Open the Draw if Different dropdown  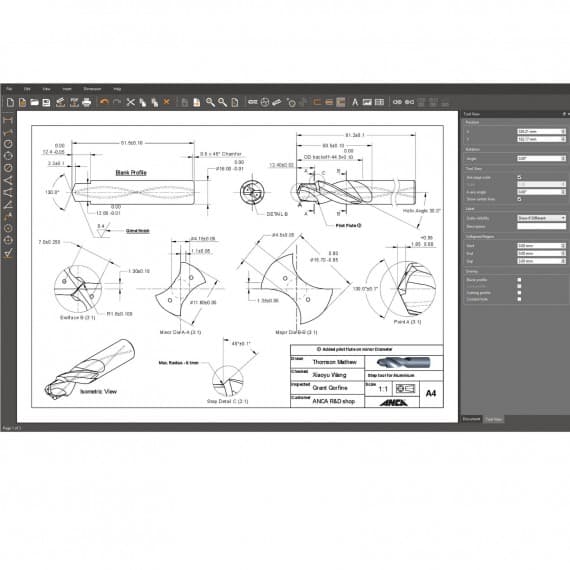click(541, 218)
